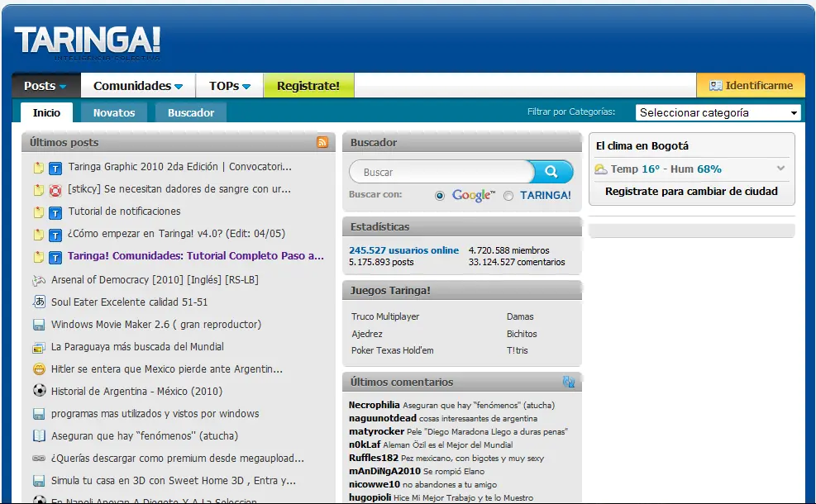Click the soccer ball icon beside Historial de Argentina
This screenshot has height=504, width=816.
[x=39, y=391]
